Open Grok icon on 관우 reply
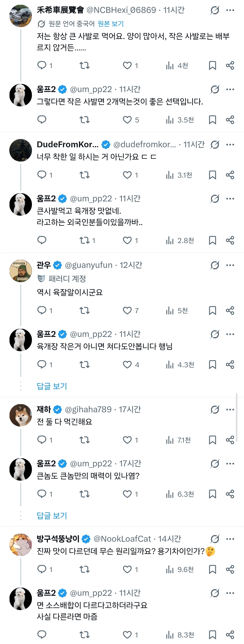This screenshot has height=644, width=244. [215, 265]
